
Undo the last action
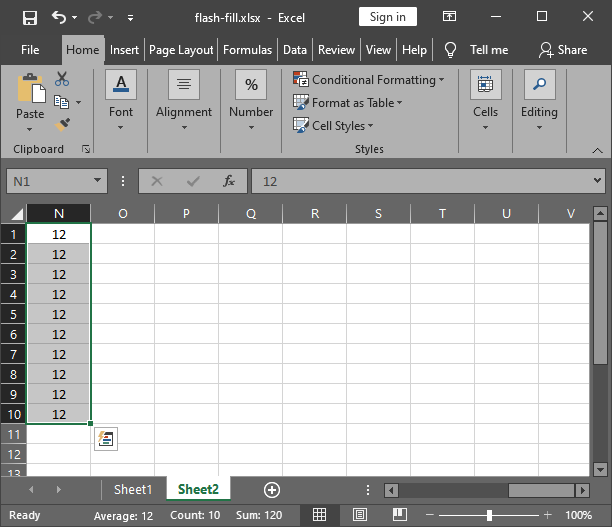59,17
